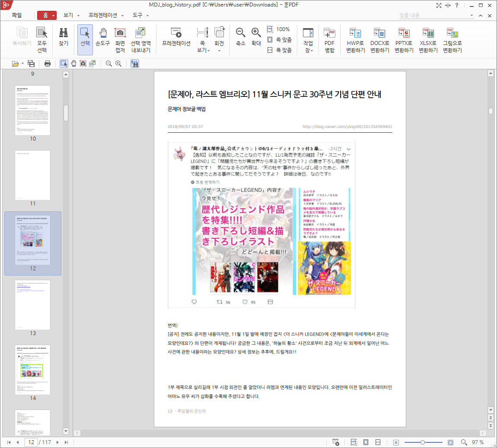The height and width of the screenshot is (448, 497).
Task: Select the red 홈 ribbon tab
Action: click(47, 15)
